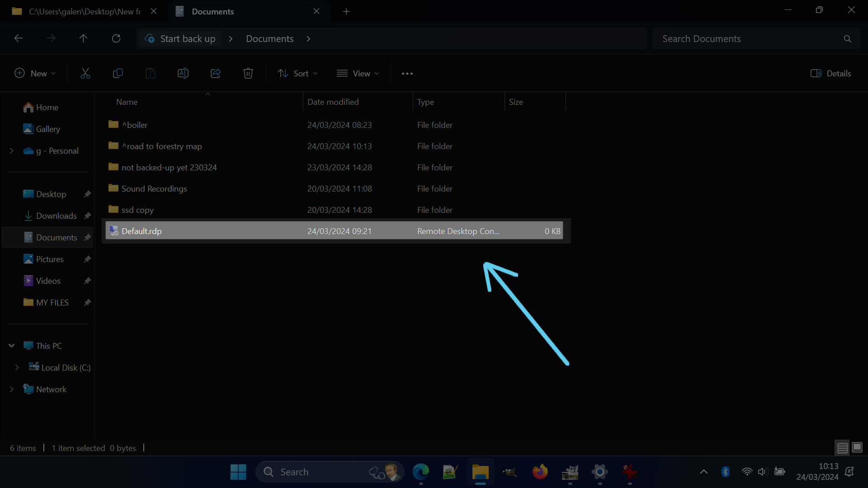Open Firefox from the taskbar
The height and width of the screenshot is (488, 868).
coord(540,472)
